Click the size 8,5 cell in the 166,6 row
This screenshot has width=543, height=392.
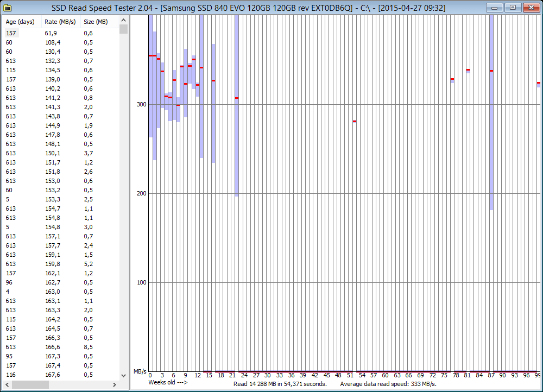click(x=89, y=347)
